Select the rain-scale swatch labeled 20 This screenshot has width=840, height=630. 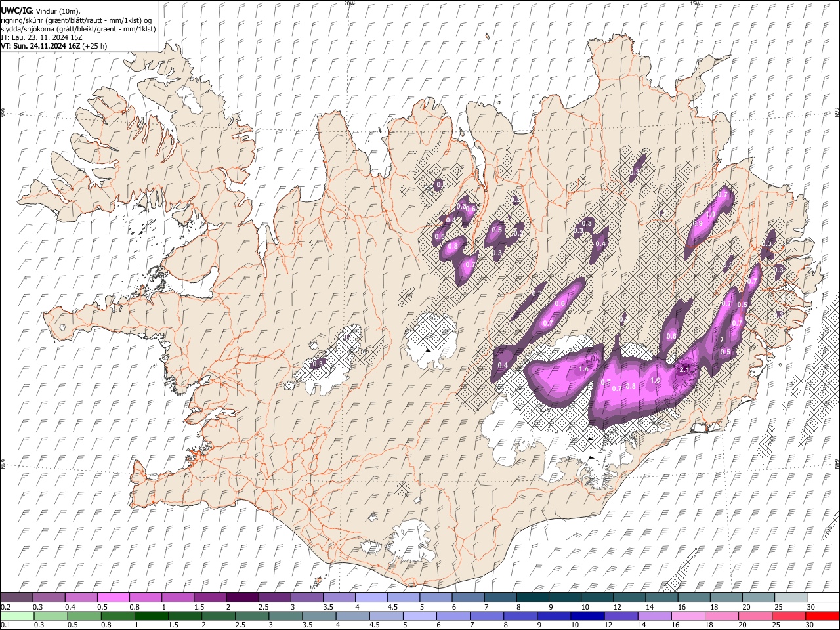pos(756,616)
